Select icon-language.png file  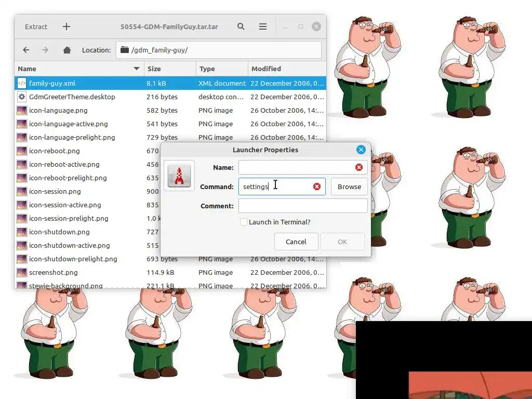coord(170,110)
